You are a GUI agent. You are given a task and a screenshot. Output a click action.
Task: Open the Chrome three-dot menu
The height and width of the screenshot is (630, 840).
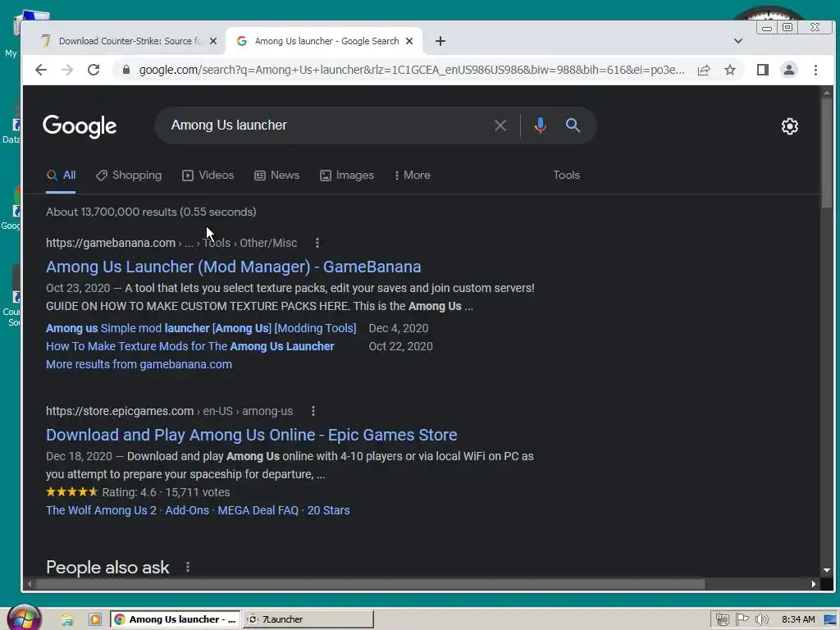[815, 70]
